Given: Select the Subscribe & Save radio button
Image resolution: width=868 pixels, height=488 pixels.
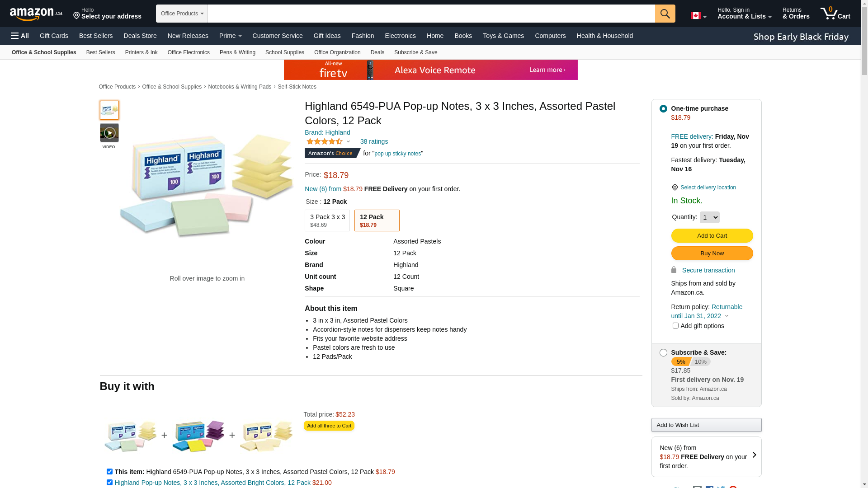Looking at the screenshot, I should [x=663, y=352].
